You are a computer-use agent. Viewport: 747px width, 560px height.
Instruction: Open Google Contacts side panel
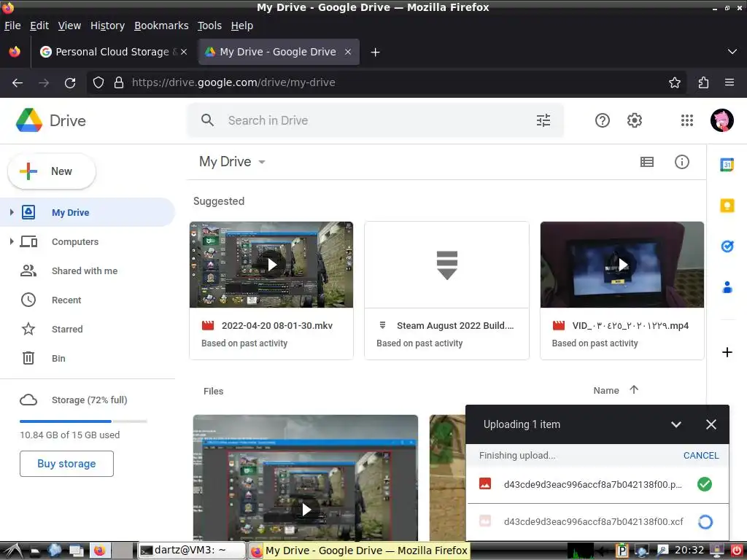pyautogui.click(x=727, y=287)
